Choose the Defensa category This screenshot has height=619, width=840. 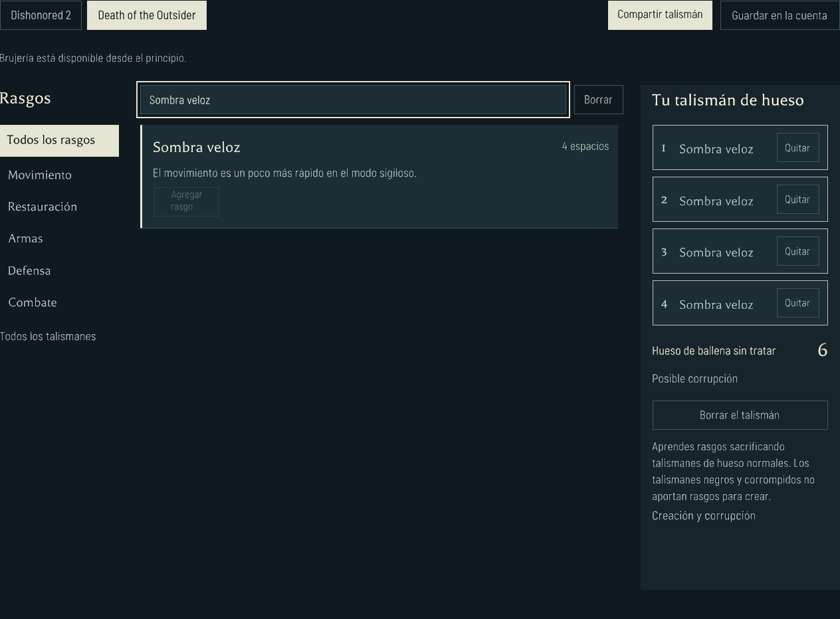(x=29, y=270)
